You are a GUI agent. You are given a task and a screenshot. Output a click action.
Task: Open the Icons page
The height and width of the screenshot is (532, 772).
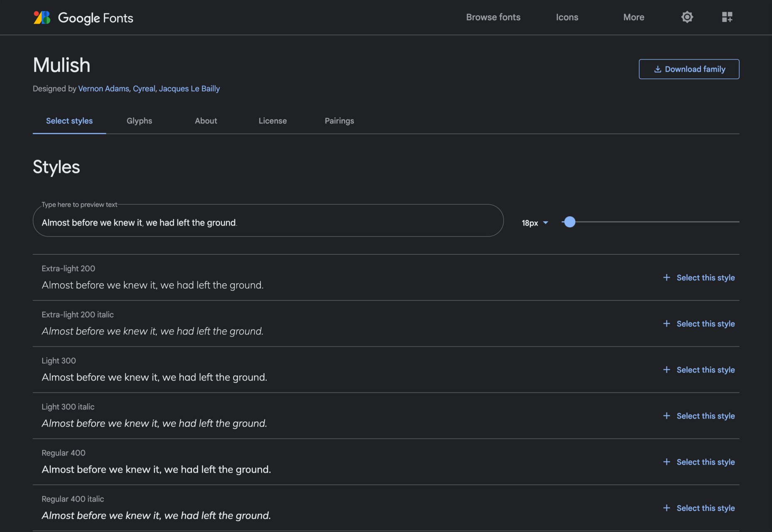pyautogui.click(x=567, y=17)
